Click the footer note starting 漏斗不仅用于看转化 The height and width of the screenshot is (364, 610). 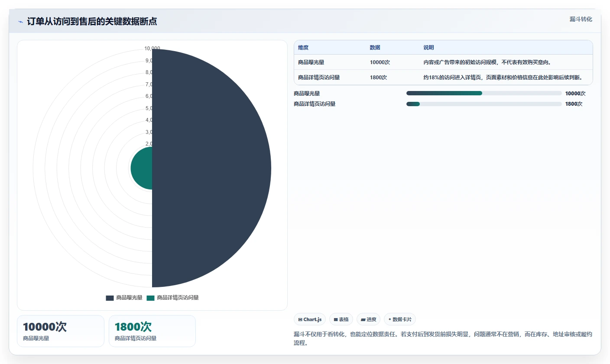pyautogui.click(x=443, y=338)
